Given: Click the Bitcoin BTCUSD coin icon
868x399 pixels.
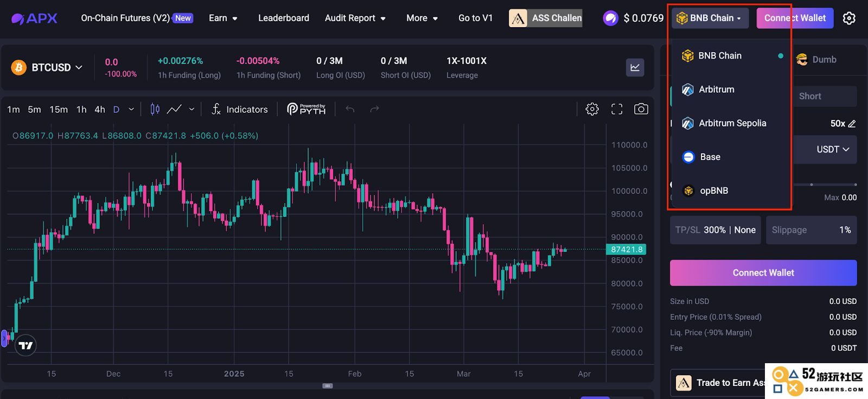Looking at the screenshot, I should (19, 67).
